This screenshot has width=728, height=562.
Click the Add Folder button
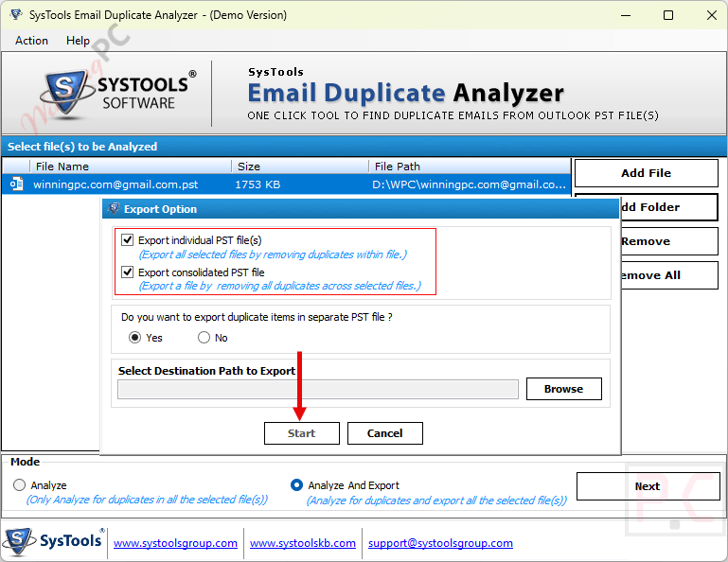[x=669, y=207]
